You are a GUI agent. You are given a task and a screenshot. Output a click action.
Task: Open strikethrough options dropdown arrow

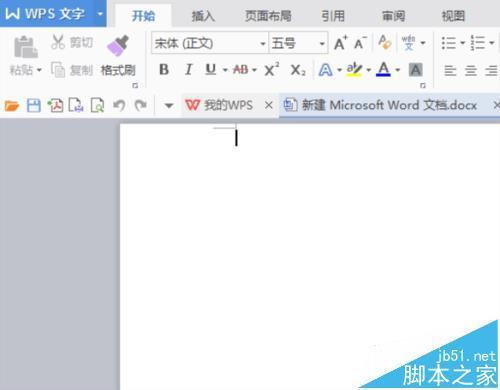point(254,70)
